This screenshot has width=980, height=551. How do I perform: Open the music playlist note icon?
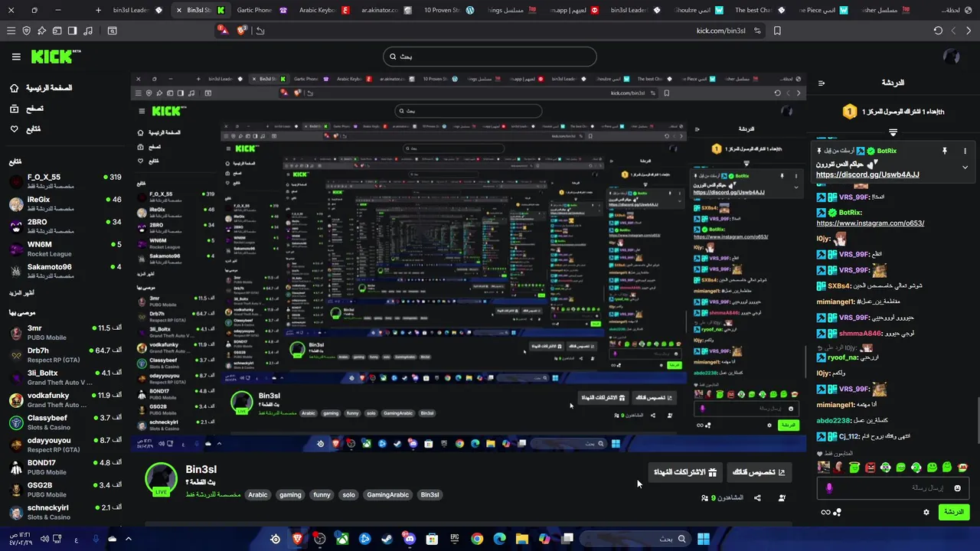(x=88, y=31)
